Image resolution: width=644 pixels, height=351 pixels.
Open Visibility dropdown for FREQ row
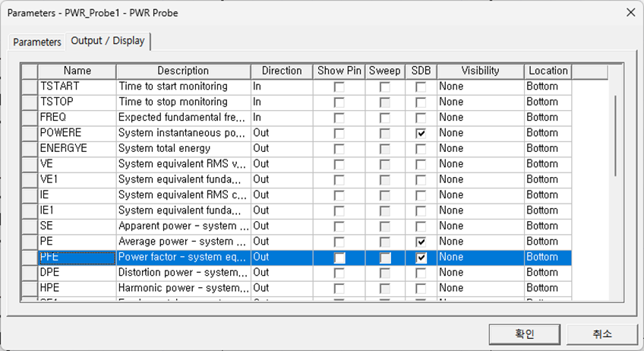pos(480,118)
